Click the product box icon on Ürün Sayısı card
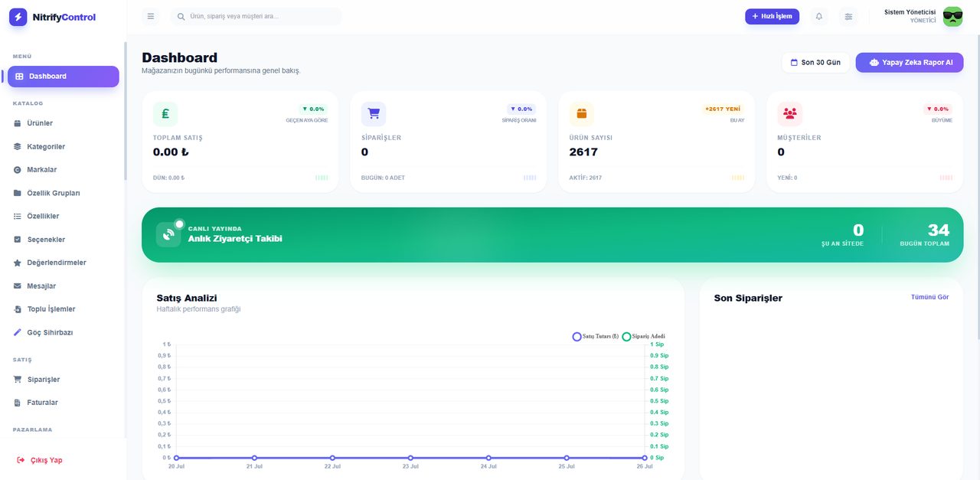 click(x=582, y=114)
